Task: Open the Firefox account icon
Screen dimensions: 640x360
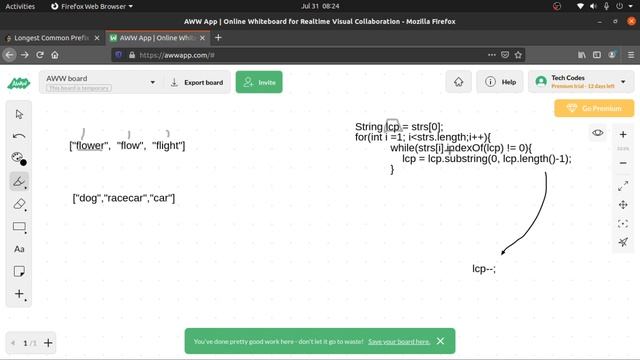Action: (x=612, y=55)
